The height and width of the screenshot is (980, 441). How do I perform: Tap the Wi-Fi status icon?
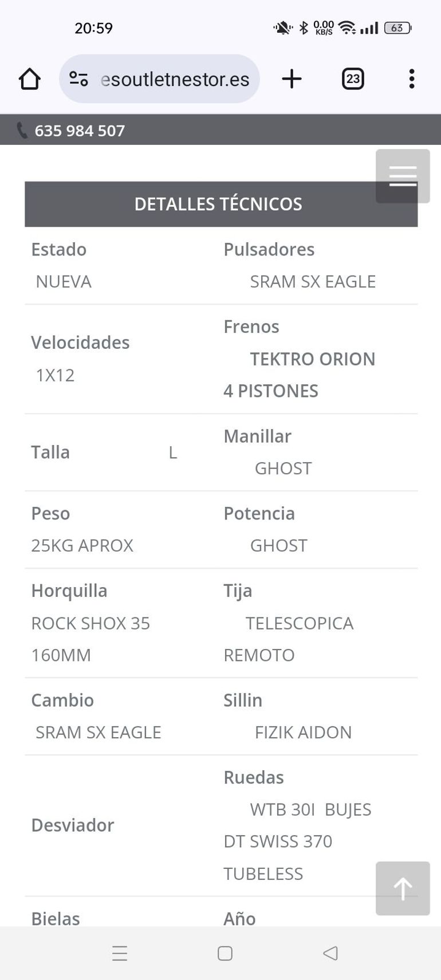click(x=346, y=27)
